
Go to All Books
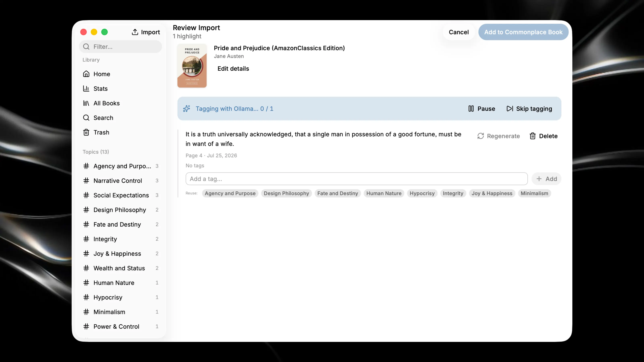[x=121, y=103]
